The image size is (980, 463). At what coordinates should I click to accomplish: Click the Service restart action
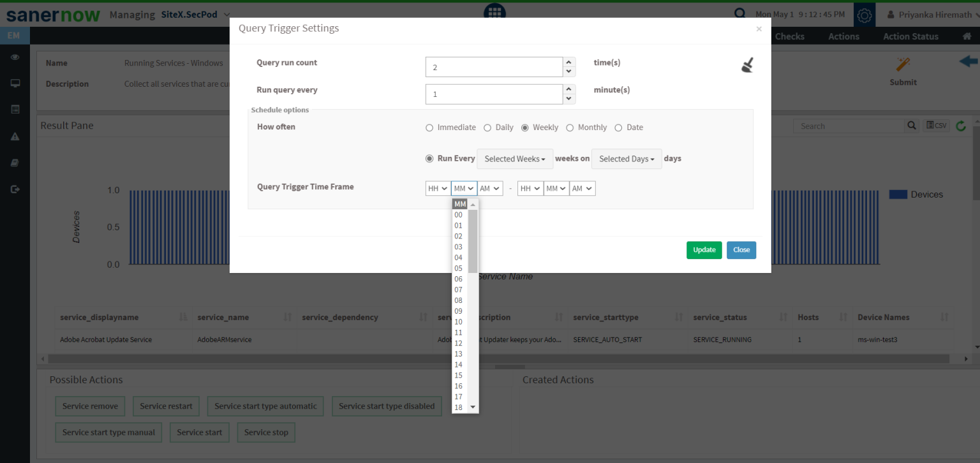point(166,406)
